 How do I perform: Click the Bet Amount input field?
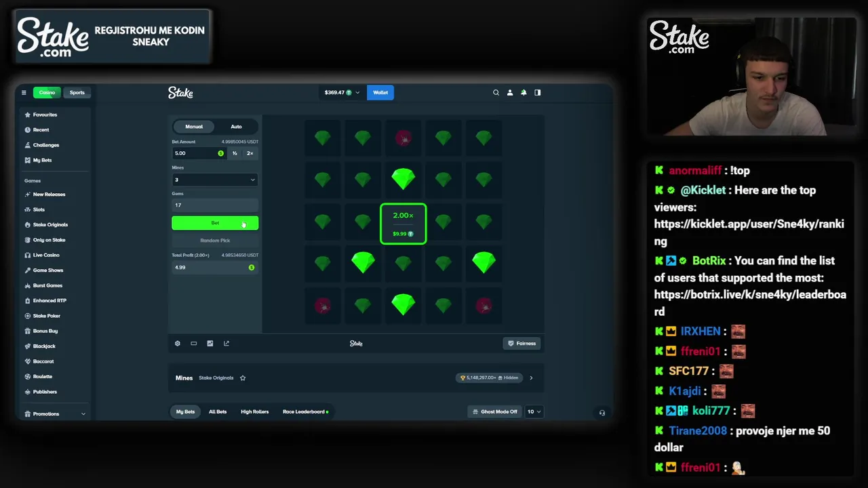pos(198,153)
